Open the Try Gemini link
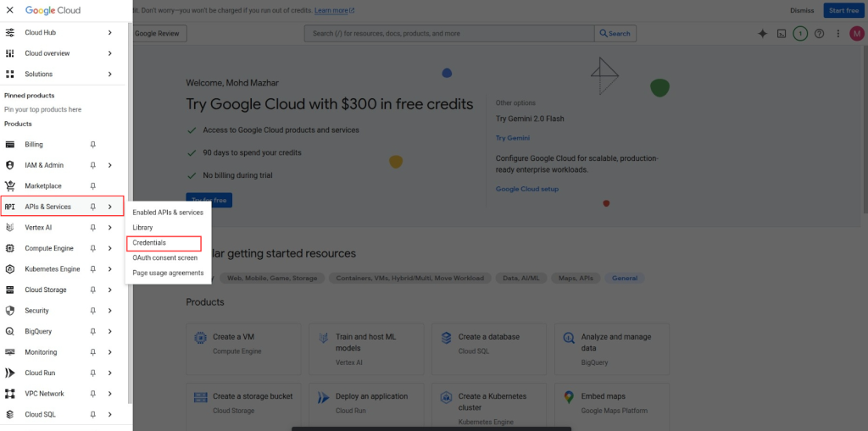 [x=513, y=138]
